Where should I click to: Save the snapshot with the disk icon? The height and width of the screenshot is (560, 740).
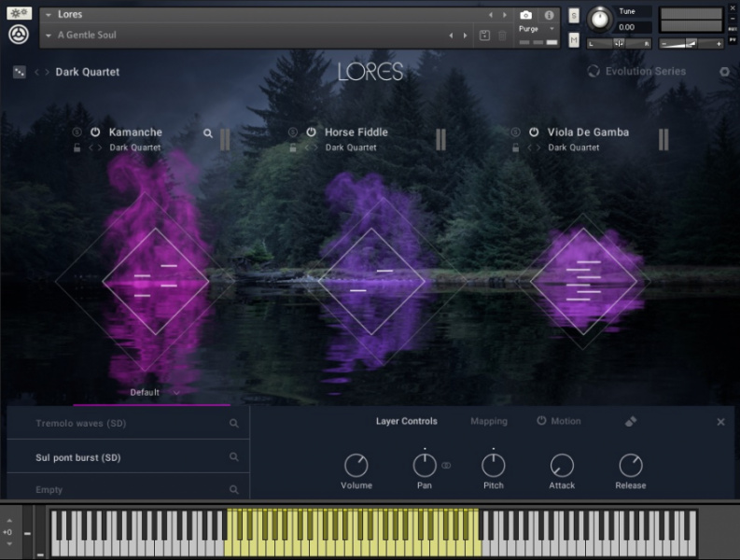point(484,35)
